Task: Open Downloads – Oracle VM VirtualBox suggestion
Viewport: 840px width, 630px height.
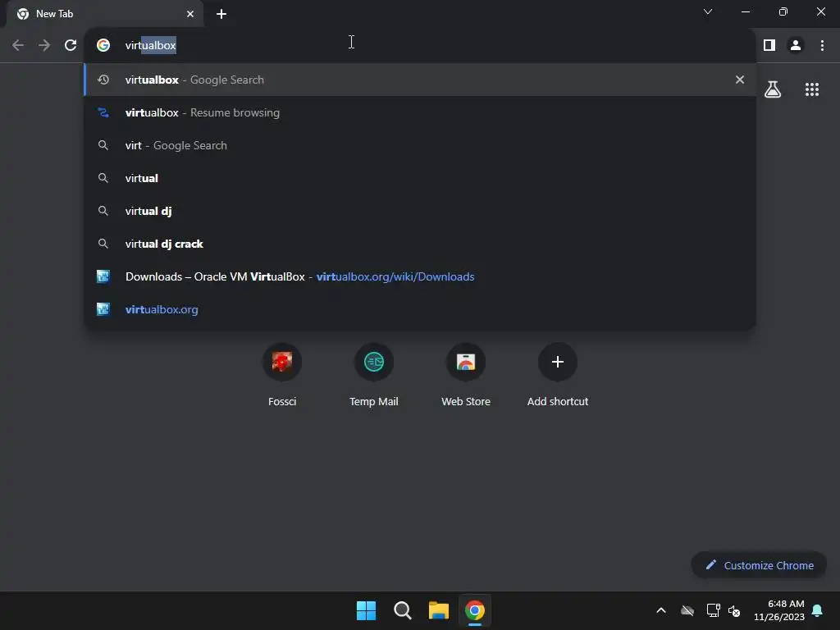Action: point(420,276)
